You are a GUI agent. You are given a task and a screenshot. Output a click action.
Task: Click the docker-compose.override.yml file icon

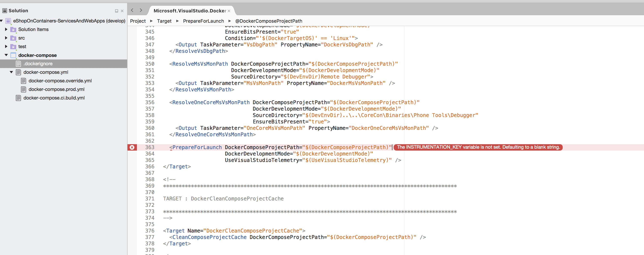pos(24,81)
